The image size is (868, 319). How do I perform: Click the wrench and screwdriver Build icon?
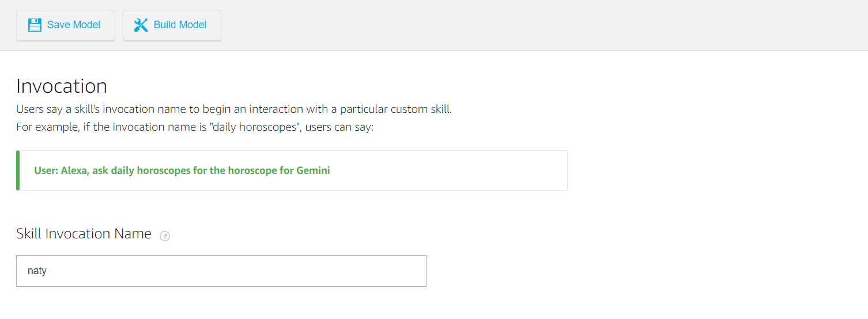click(141, 25)
